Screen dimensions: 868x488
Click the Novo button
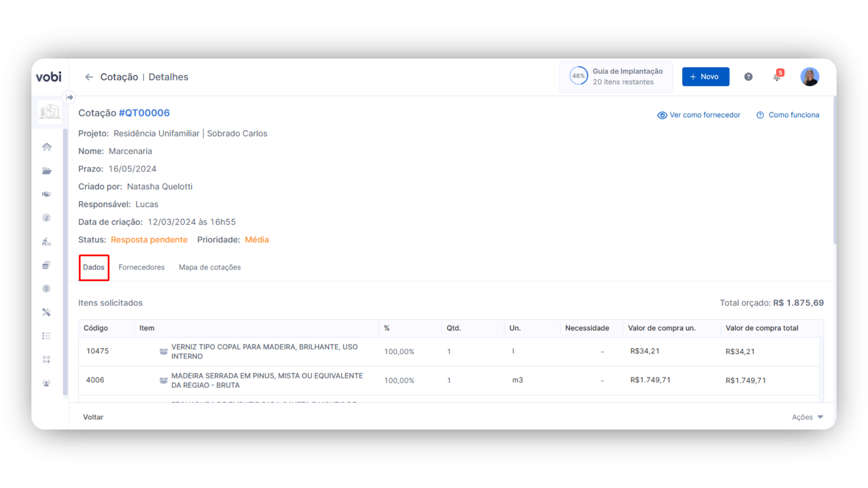coord(705,77)
